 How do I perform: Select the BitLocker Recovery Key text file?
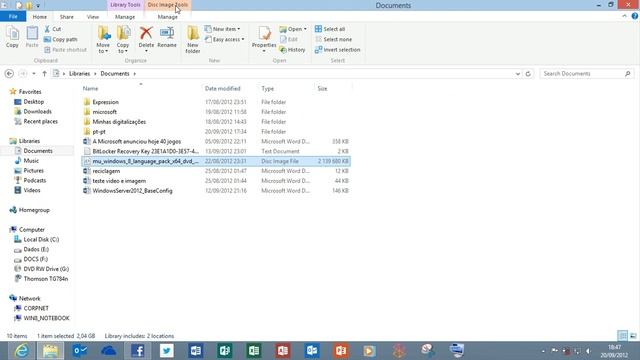point(146,151)
